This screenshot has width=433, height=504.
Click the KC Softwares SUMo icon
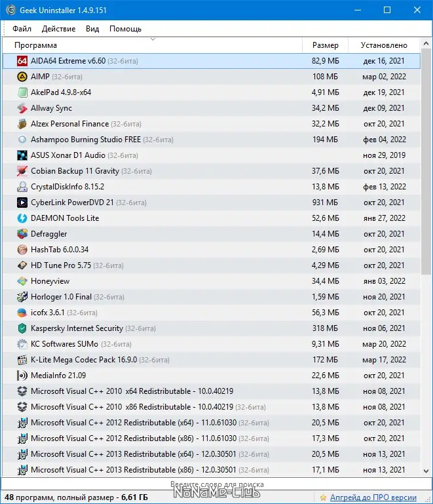pyautogui.click(x=22, y=344)
